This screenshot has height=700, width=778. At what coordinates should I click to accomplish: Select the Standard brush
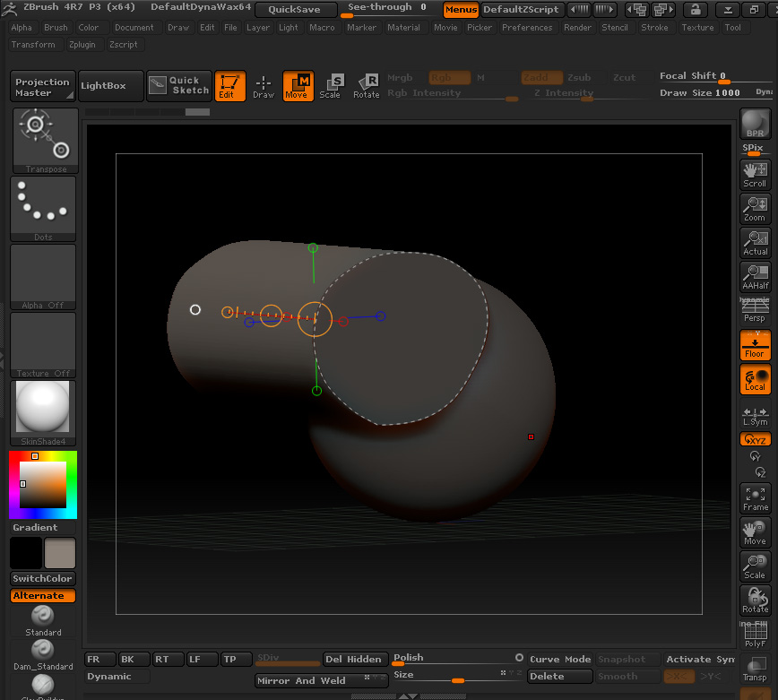pyautogui.click(x=43, y=621)
